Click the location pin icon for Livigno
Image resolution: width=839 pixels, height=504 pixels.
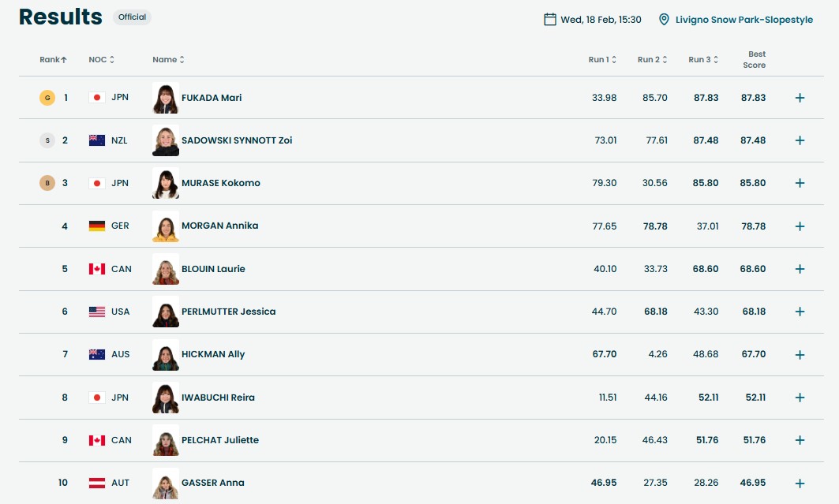click(664, 20)
